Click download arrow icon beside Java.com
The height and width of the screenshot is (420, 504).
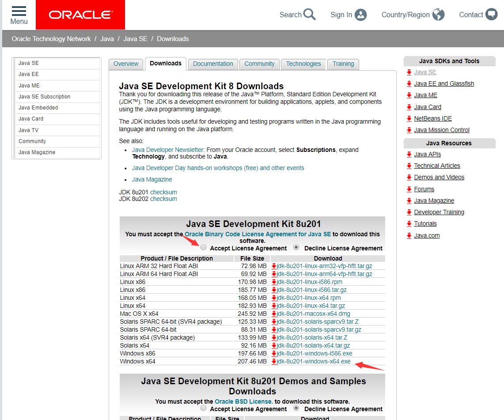tap(409, 235)
